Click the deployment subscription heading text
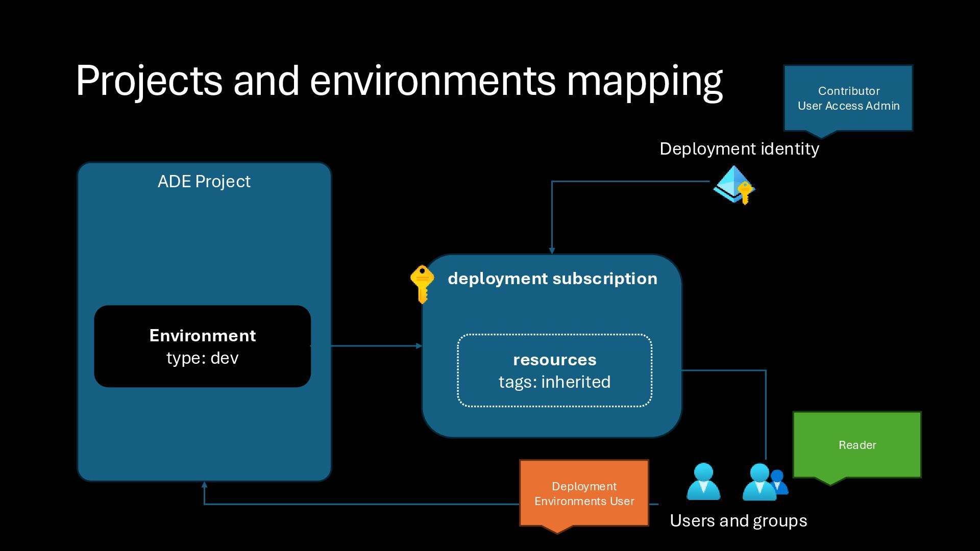The width and height of the screenshot is (980, 551). click(x=552, y=279)
